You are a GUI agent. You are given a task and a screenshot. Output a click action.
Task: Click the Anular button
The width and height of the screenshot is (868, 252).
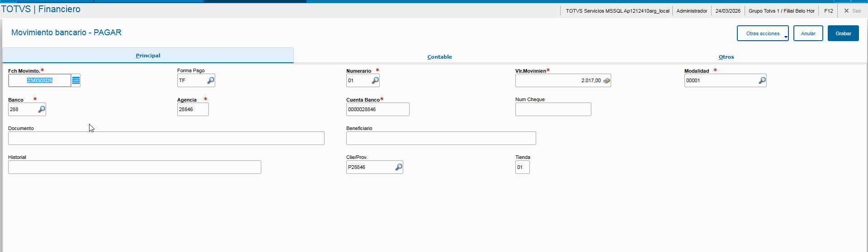pos(808,33)
